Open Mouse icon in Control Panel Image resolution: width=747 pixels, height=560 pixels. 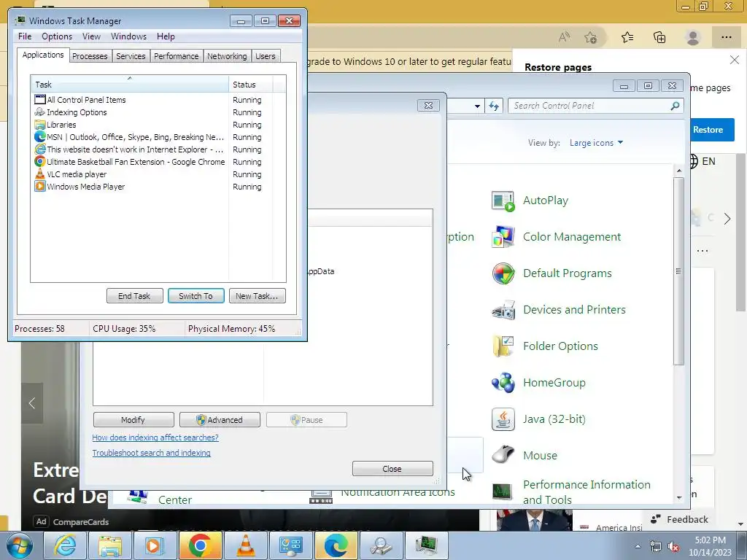[503, 455]
